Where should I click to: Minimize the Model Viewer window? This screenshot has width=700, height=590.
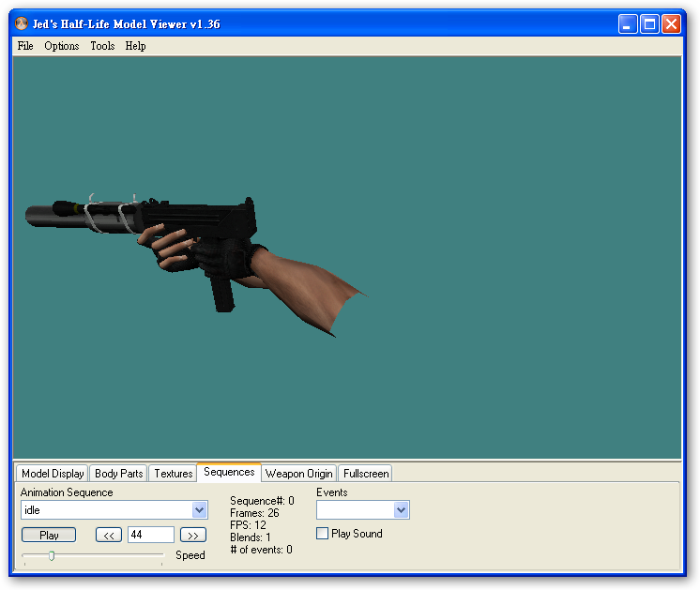click(628, 23)
